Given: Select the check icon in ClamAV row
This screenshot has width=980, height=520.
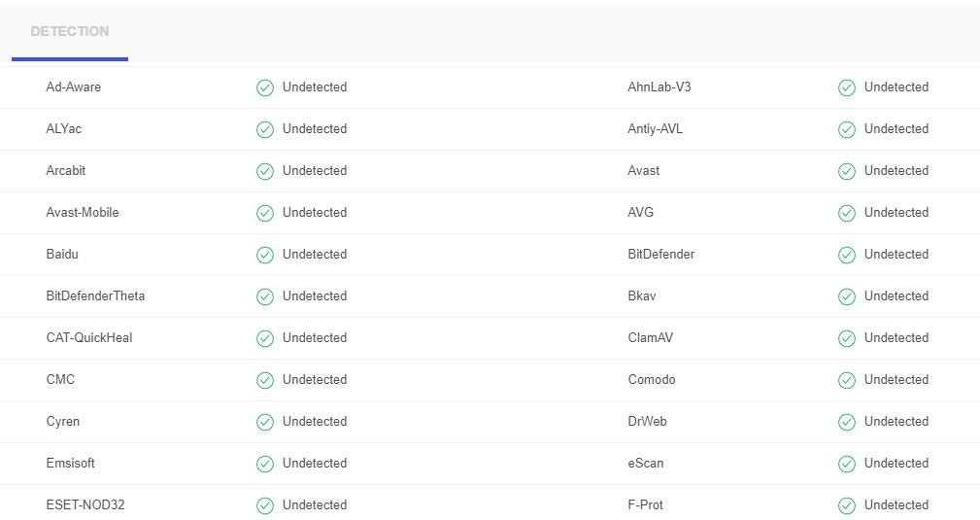Looking at the screenshot, I should [x=847, y=338].
